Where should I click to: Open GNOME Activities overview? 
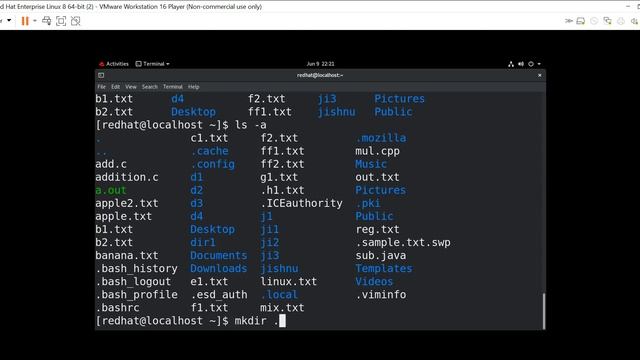click(x=114, y=64)
